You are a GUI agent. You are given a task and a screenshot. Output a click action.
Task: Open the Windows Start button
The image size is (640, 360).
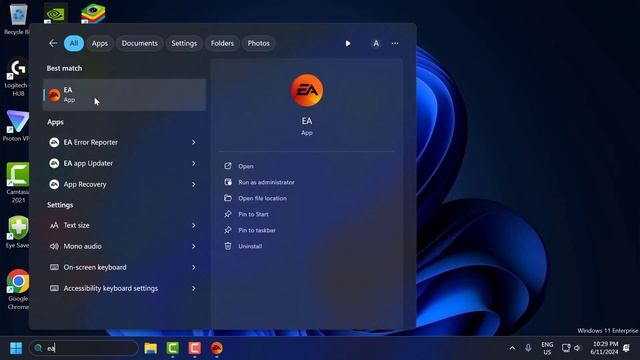tap(16, 348)
